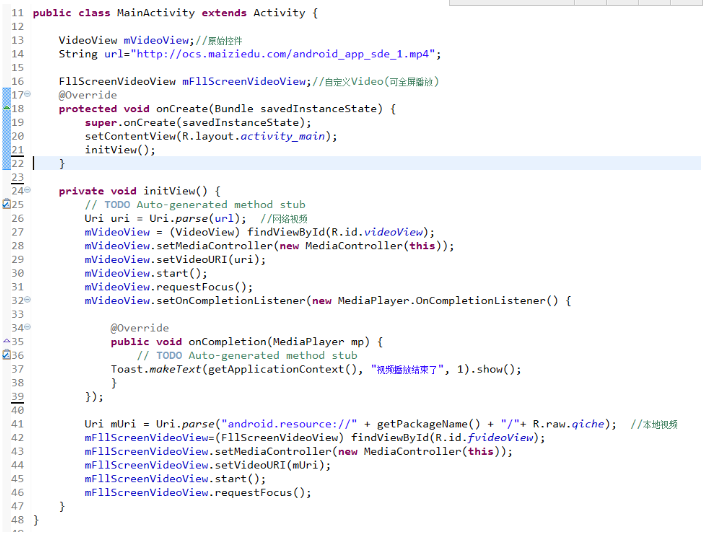Click the extends keyword on line 11

coord(224,13)
